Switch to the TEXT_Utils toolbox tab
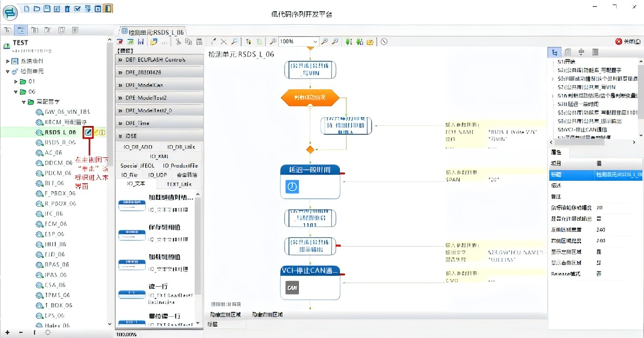This screenshot has height=338, width=644. [x=179, y=184]
